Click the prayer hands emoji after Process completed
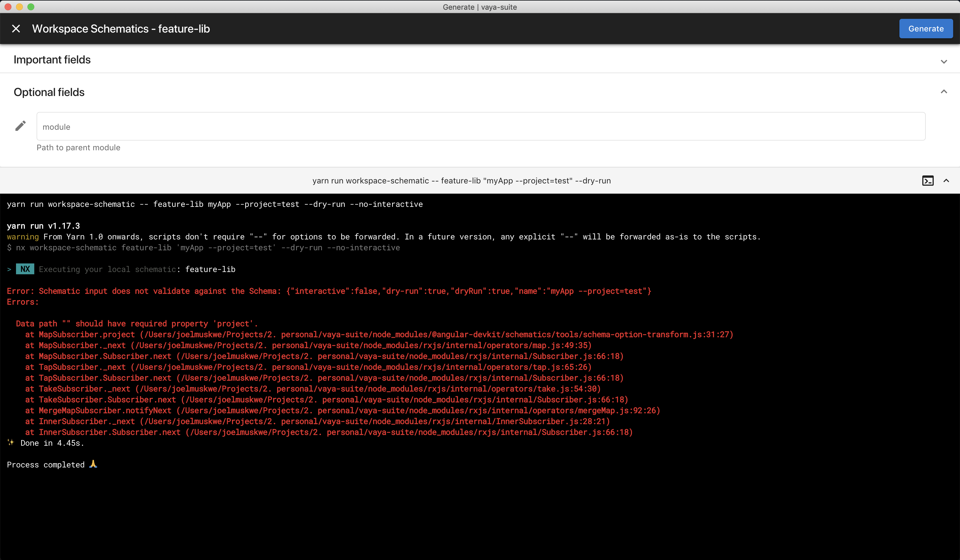 click(x=93, y=464)
